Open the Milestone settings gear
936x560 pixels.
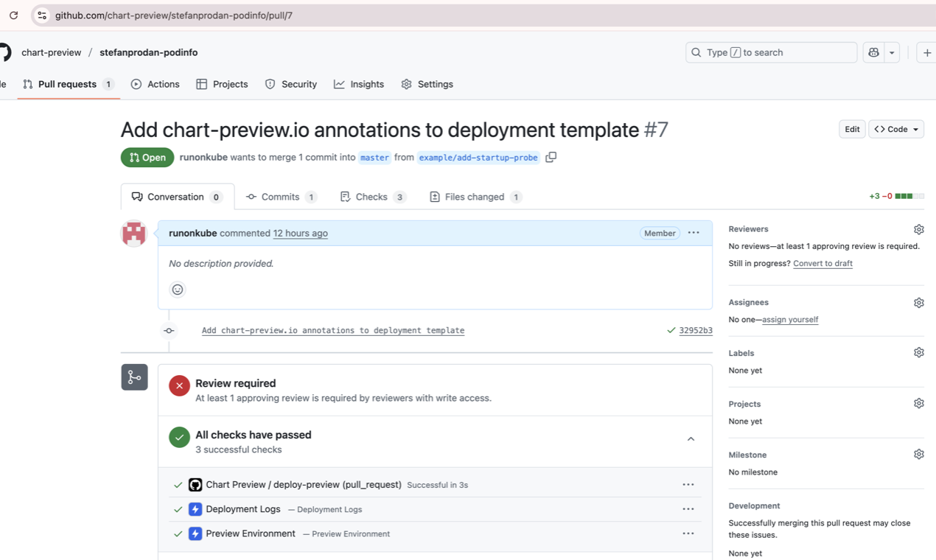[918, 454]
